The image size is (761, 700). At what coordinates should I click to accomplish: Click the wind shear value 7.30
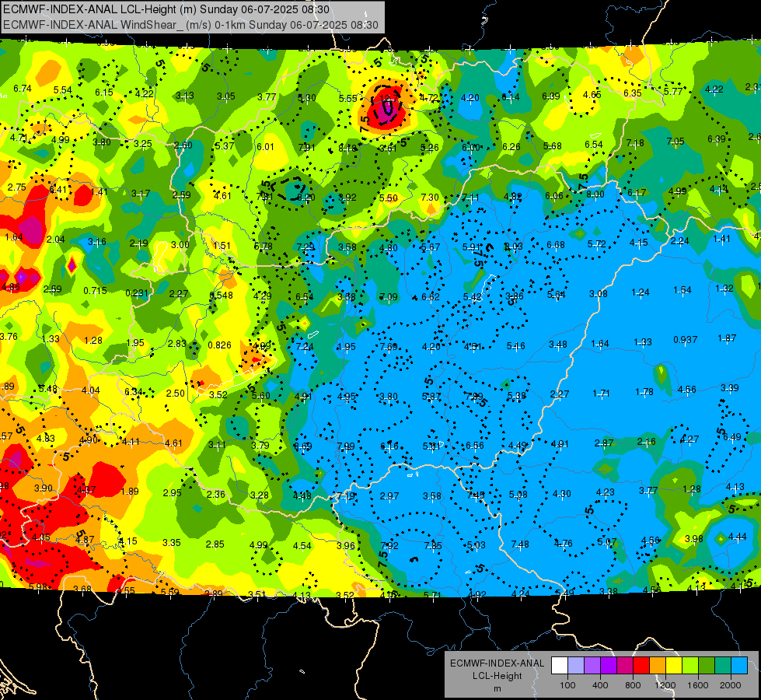(x=430, y=198)
